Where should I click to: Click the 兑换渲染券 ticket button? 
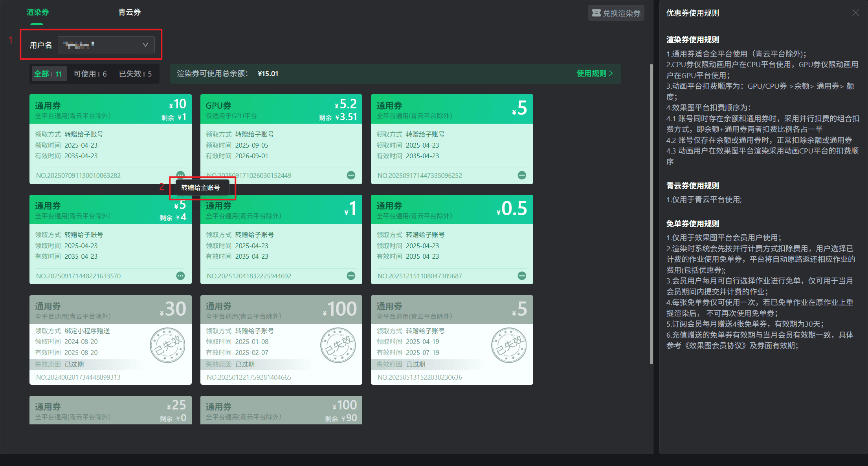(x=616, y=13)
